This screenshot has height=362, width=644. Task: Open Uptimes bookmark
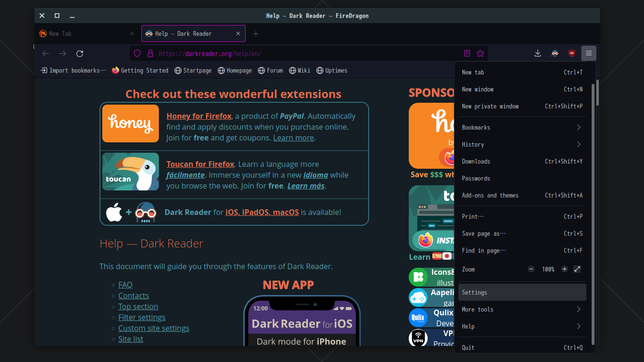click(x=332, y=70)
